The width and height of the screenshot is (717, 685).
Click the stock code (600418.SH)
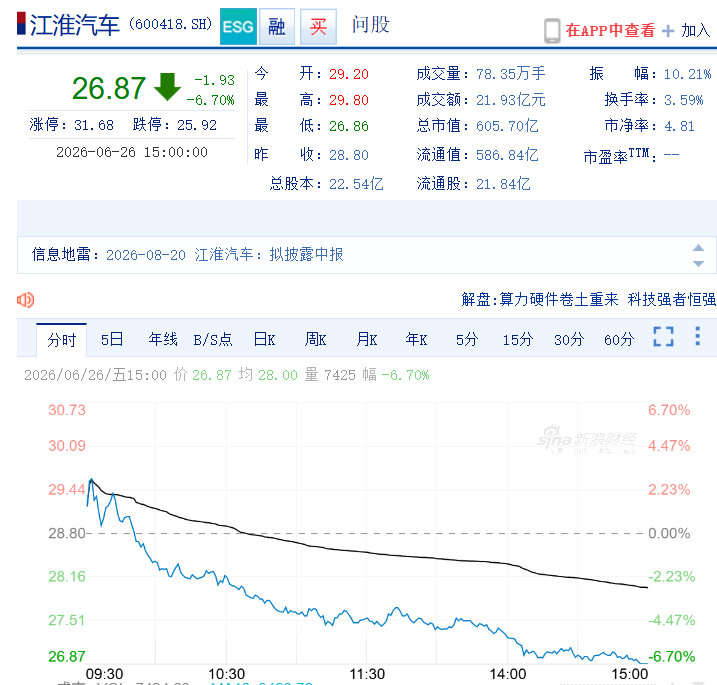(x=171, y=24)
